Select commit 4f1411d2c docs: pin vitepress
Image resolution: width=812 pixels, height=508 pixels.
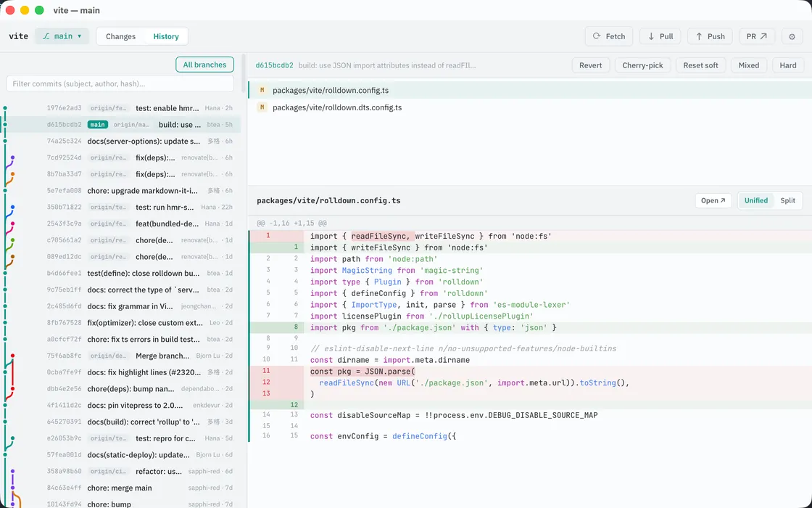coord(120,406)
